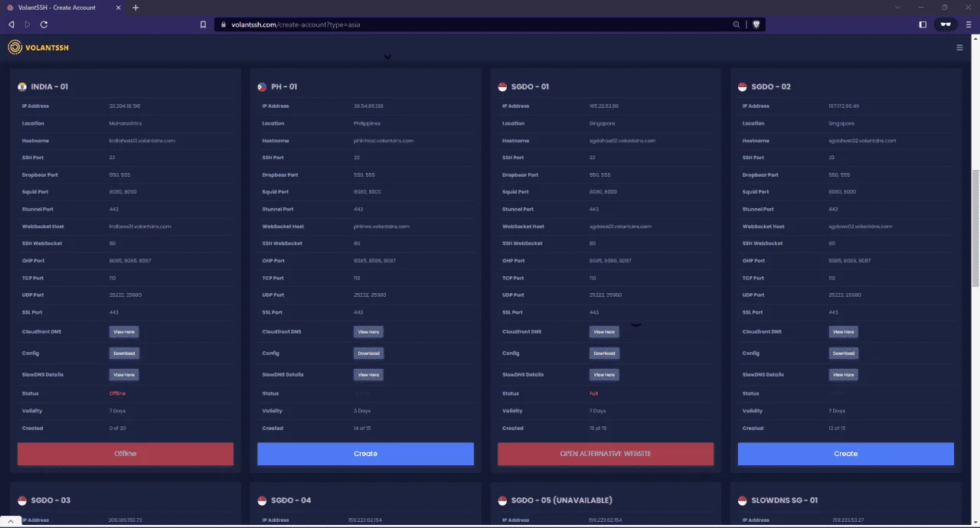Click SLOWDNS SG - 01 flag icon
Viewport: 980px width, 528px height.
pyautogui.click(x=743, y=500)
